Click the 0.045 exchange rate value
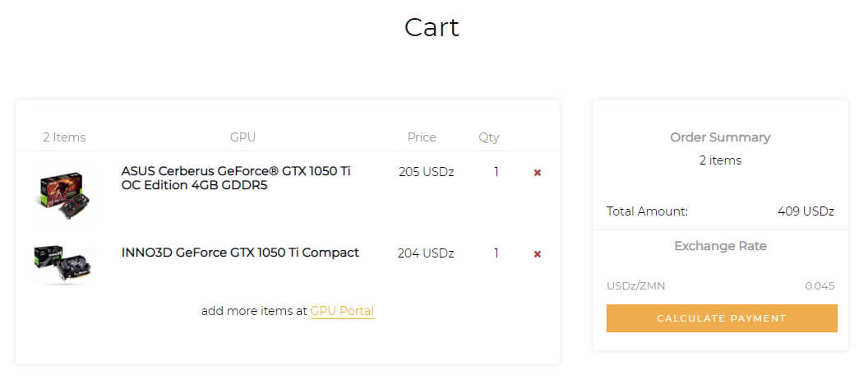 click(820, 285)
